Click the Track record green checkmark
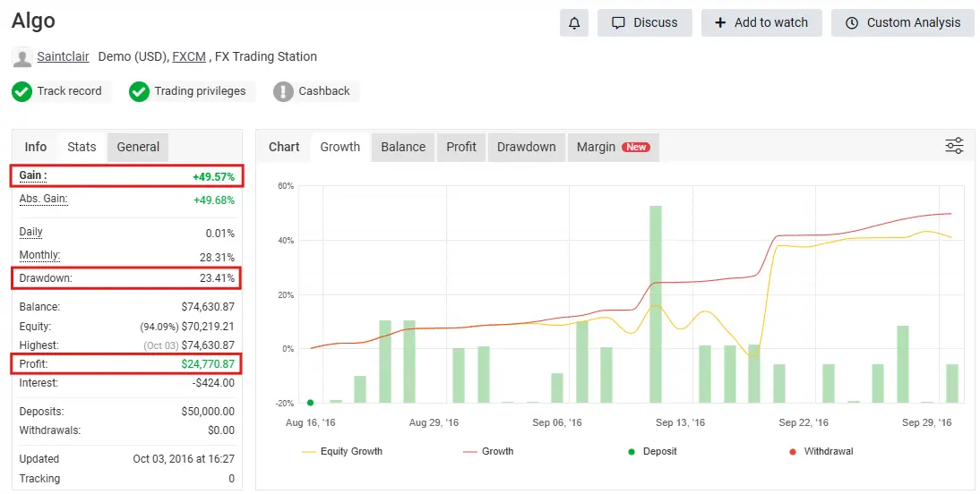This screenshot has width=980, height=494. [x=22, y=91]
